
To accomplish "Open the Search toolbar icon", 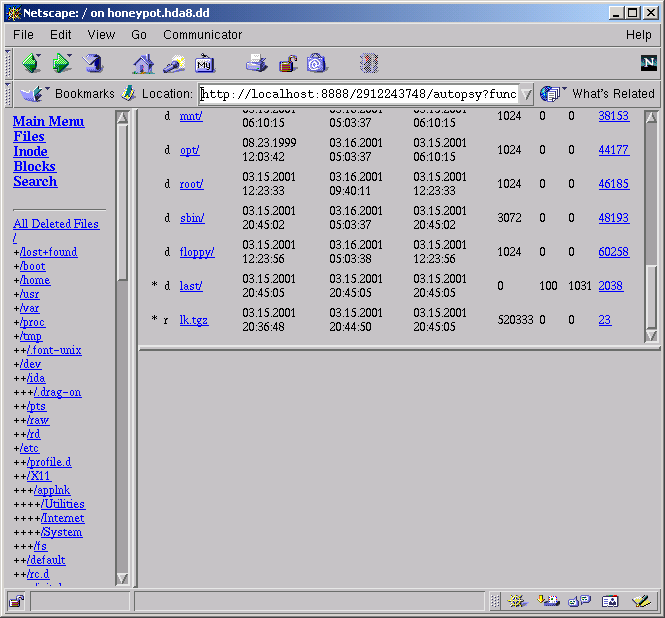I will point(174,64).
